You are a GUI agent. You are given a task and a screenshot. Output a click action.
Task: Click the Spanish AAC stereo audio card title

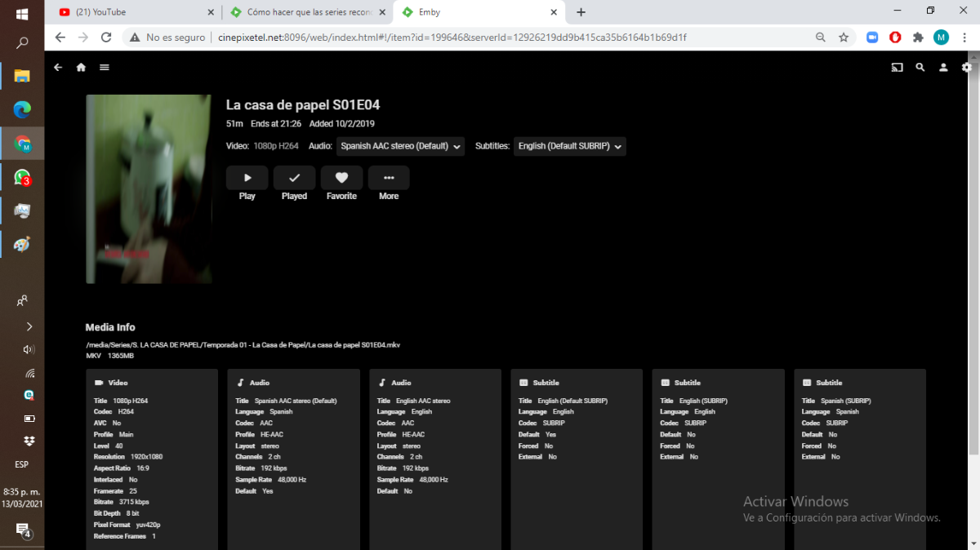click(x=296, y=401)
